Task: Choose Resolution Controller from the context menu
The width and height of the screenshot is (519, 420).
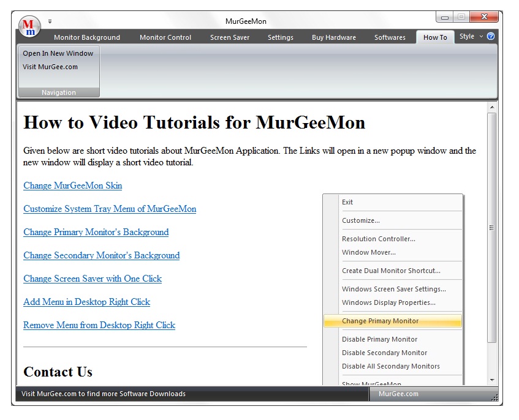Action: (x=377, y=239)
